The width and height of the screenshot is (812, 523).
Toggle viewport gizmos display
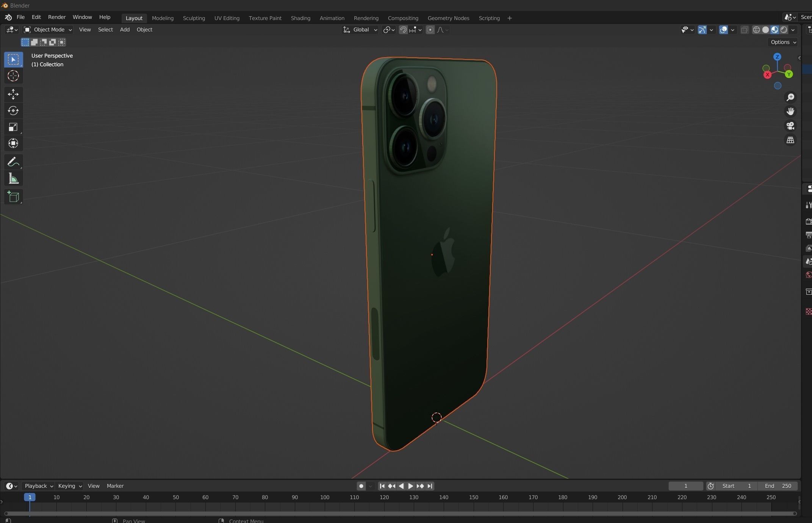pyautogui.click(x=702, y=30)
